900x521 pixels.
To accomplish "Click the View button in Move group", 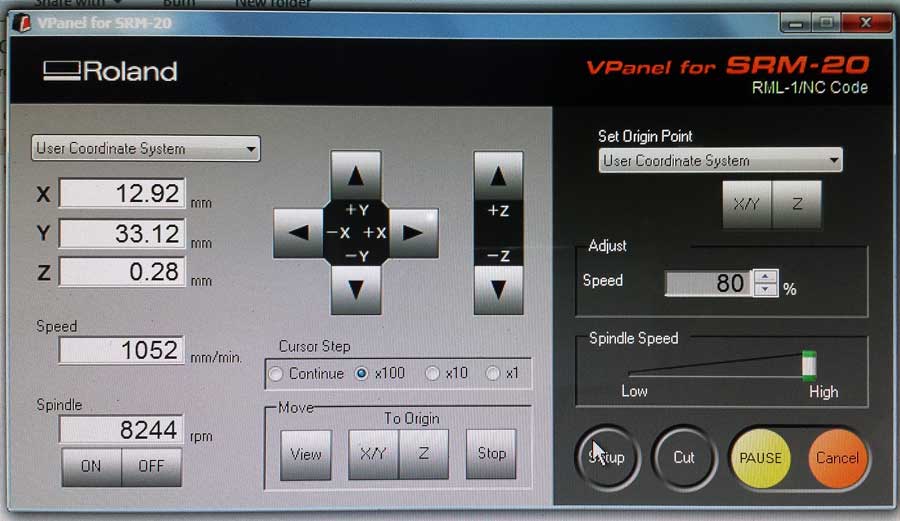I will 306,454.
